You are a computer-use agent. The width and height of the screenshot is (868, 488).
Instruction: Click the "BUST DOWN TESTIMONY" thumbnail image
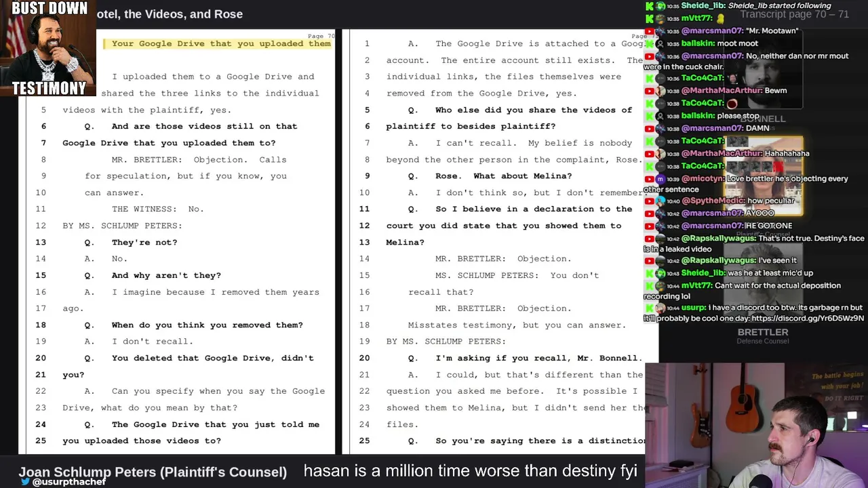(x=48, y=48)
